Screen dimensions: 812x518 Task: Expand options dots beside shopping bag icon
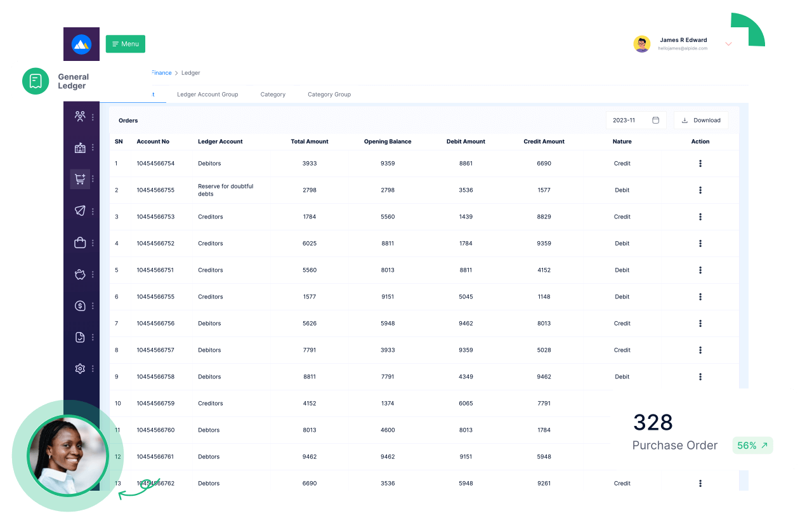[x=93, y=242]
